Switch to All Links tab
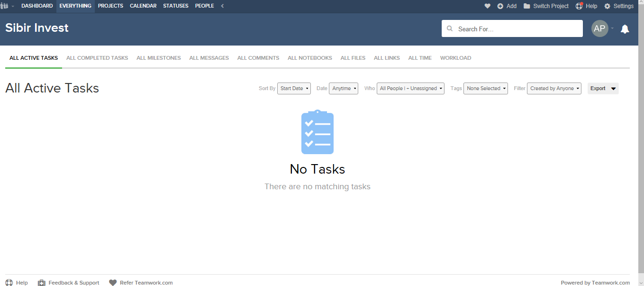This screenshot has width=644, height=286. coord(387,58)
